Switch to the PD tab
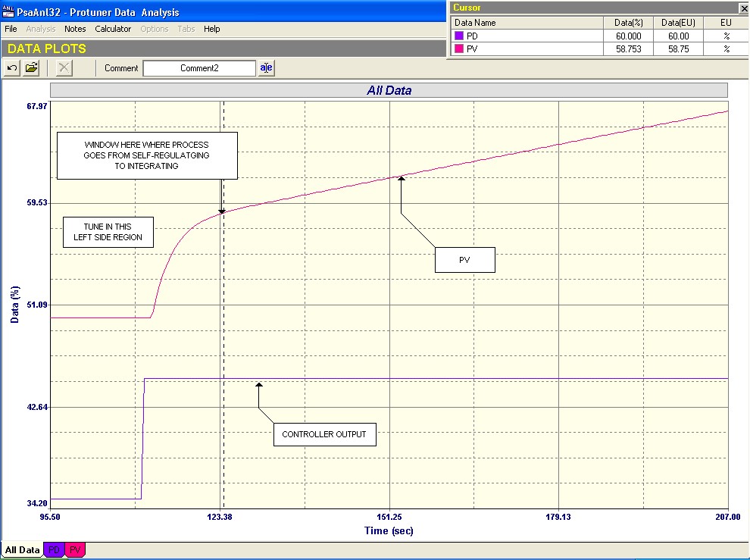The width and height of the screenshot is (750, 560). tap(54, 550)
